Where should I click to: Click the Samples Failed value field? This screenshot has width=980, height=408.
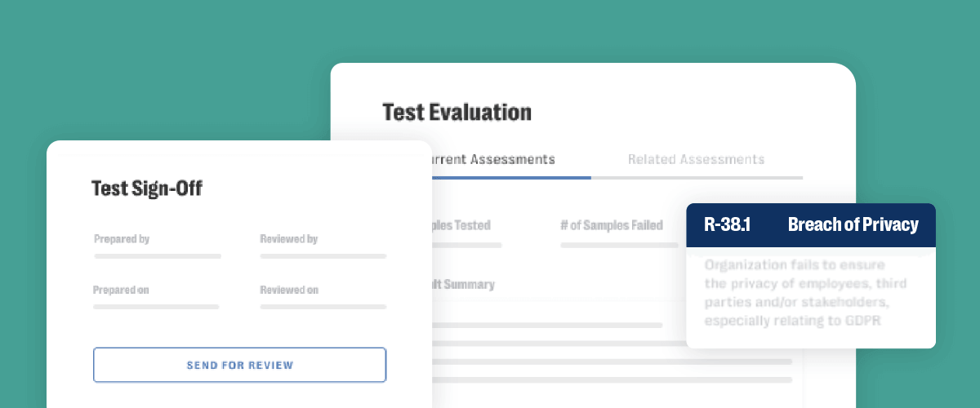619,244
